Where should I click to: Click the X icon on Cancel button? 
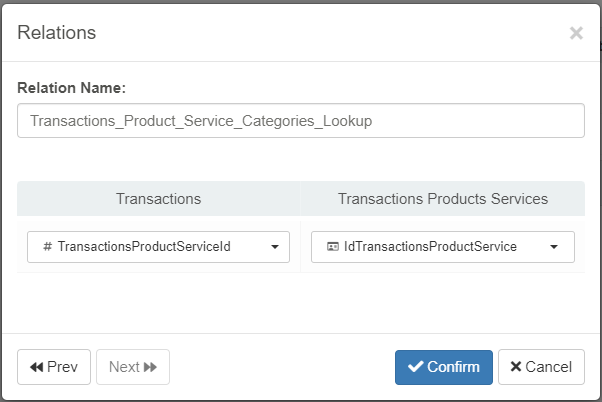tap(516, 367)
